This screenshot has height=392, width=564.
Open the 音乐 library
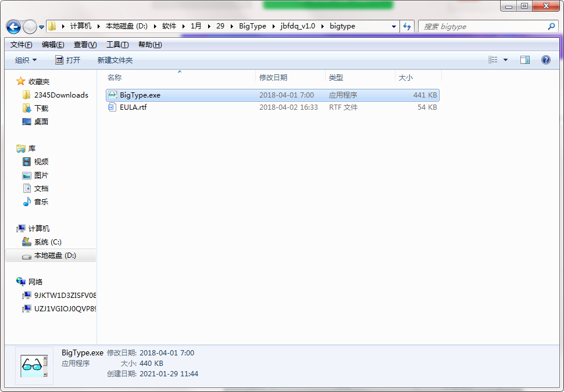click(x=41, y=202)
